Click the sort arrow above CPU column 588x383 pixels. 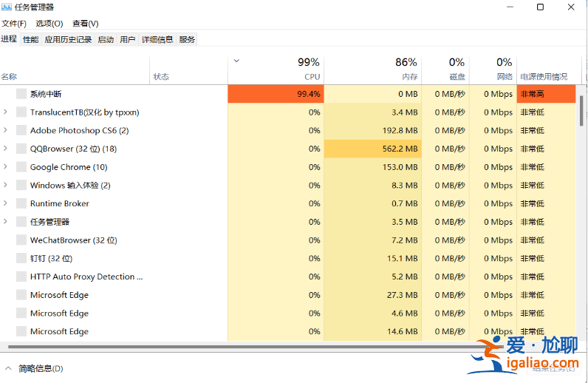[236, 61]
